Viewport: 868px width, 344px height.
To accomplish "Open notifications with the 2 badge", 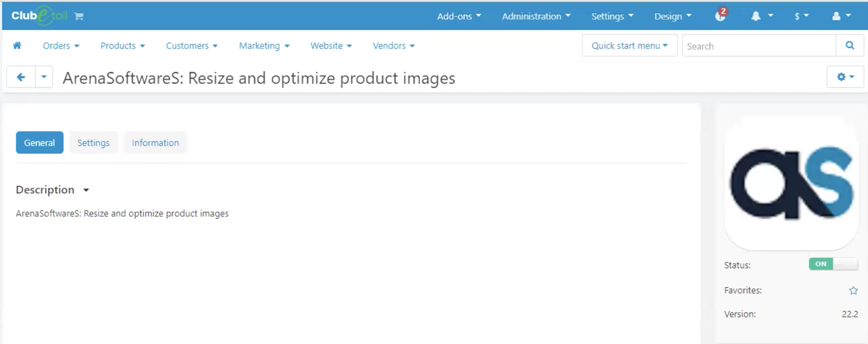I will 722,15.
